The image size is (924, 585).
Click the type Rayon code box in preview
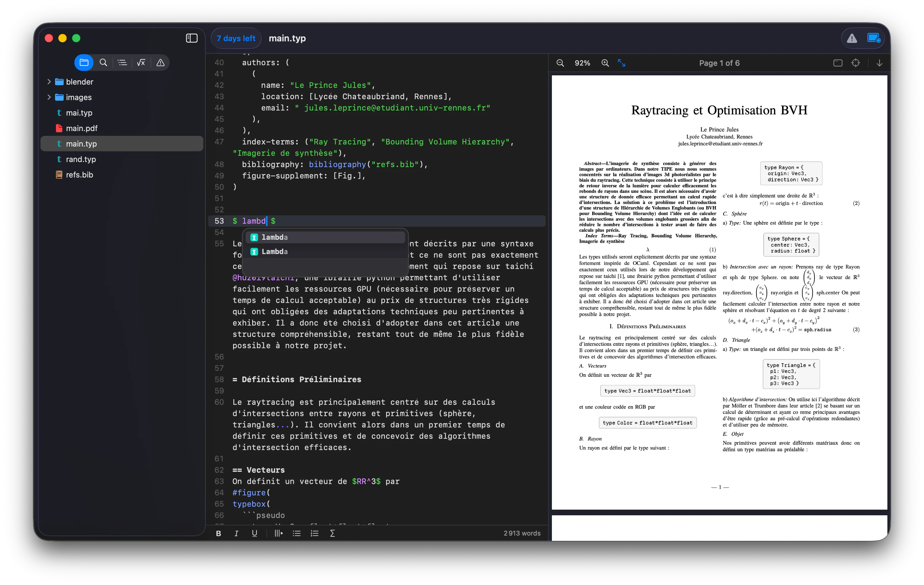click(791, 173)
